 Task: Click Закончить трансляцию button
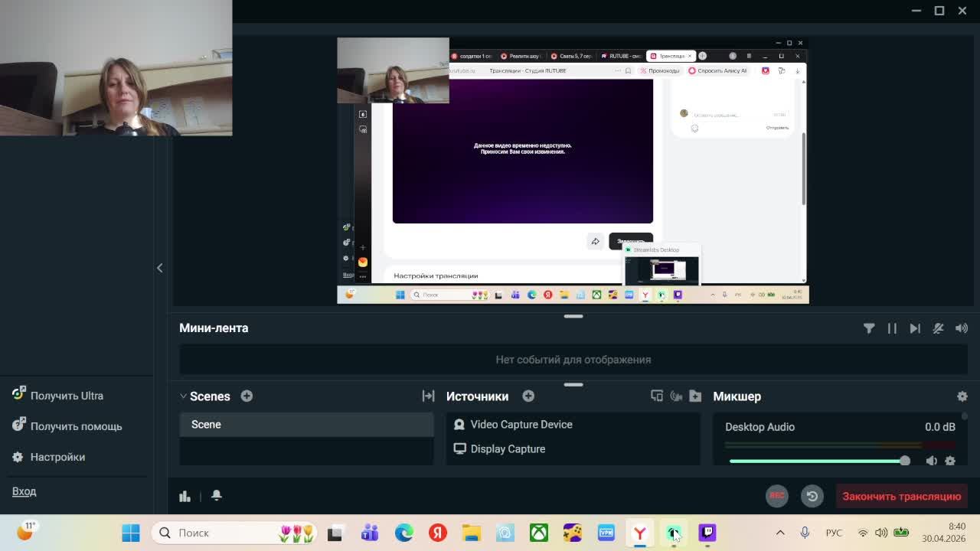[901, 496]
